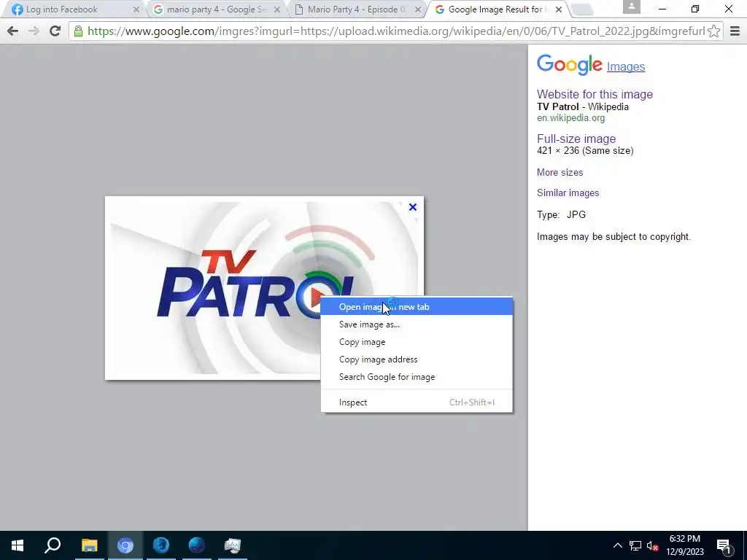Open the Website for this image link
The image size is (747, 560).
595,94
